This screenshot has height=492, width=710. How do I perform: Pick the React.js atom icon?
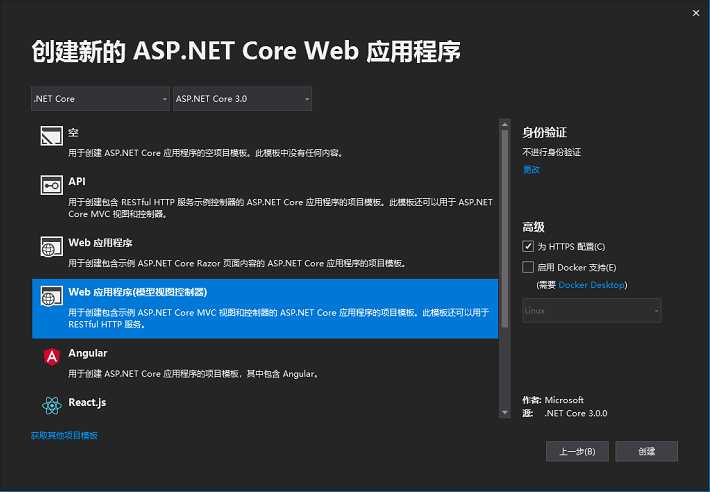[x=52, y=406]
